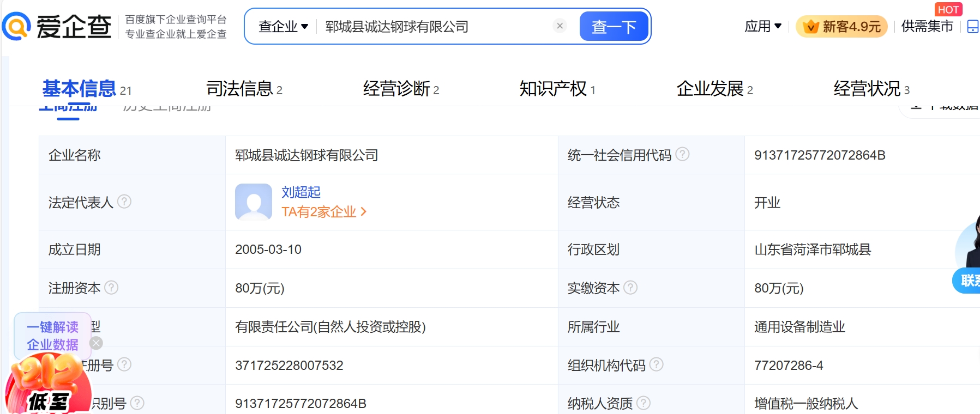980x414 pixels.
Task: Select the business status 开业
Action: pos(767,203)
